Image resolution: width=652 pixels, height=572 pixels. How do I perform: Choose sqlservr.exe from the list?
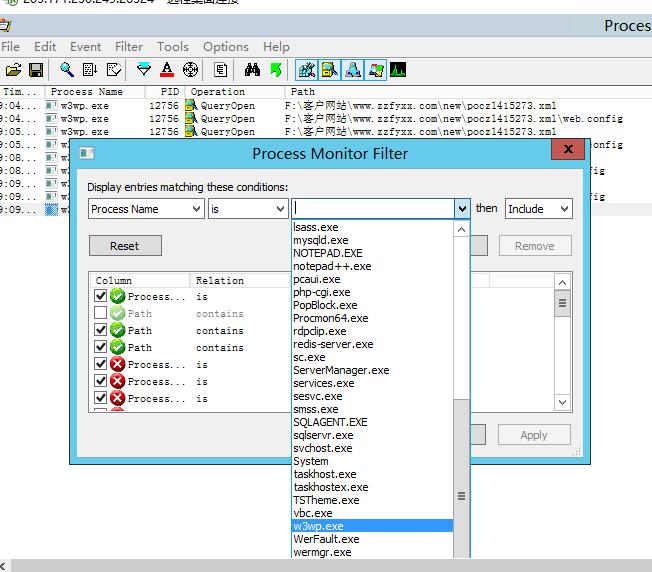click(x=373, y=435)
